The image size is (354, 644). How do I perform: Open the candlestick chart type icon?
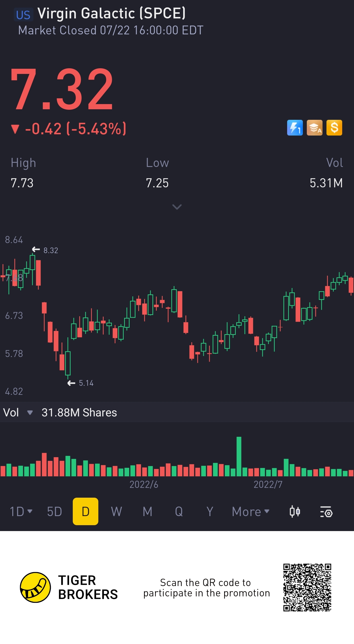tap(295, 511)
